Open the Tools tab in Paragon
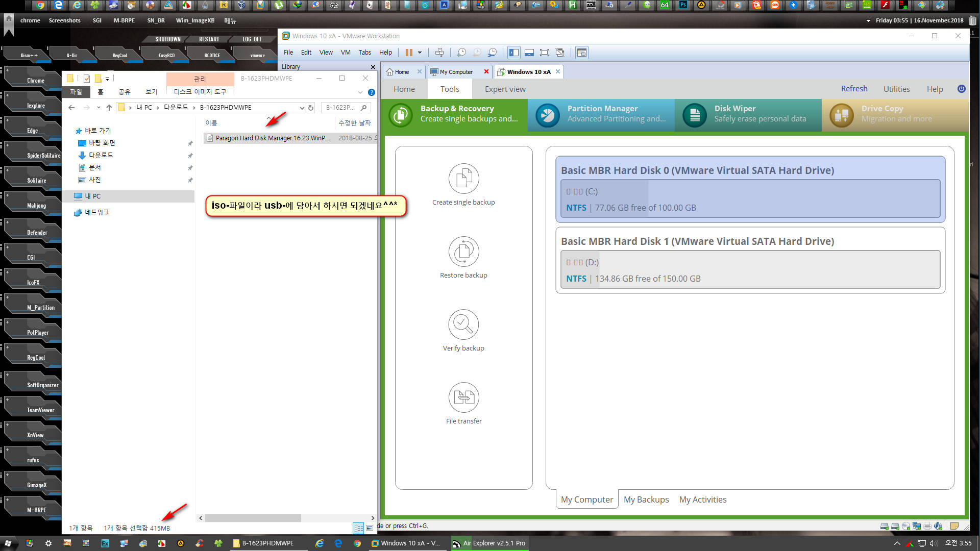Screen dimensions: 980x551 click(x=450, y=89)
